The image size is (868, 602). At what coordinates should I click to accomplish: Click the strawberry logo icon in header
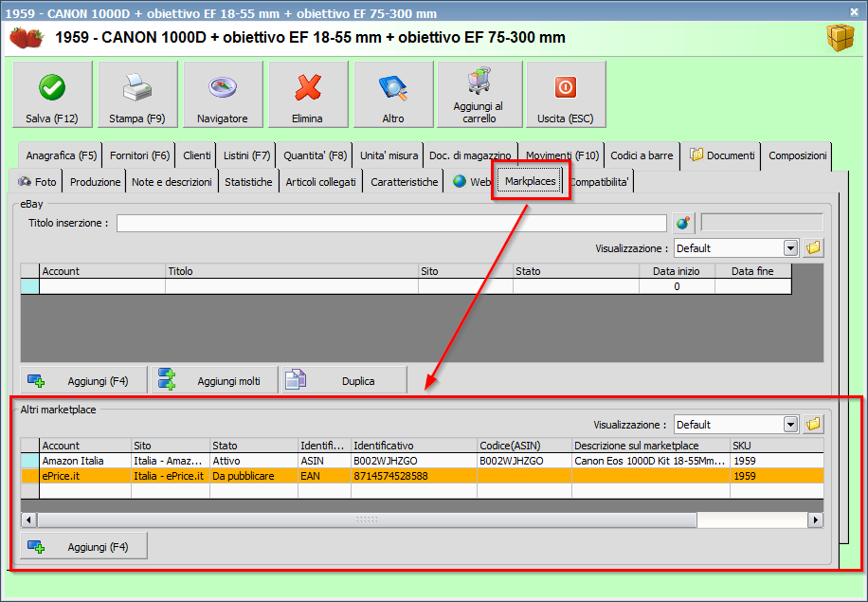pos(26,38)
